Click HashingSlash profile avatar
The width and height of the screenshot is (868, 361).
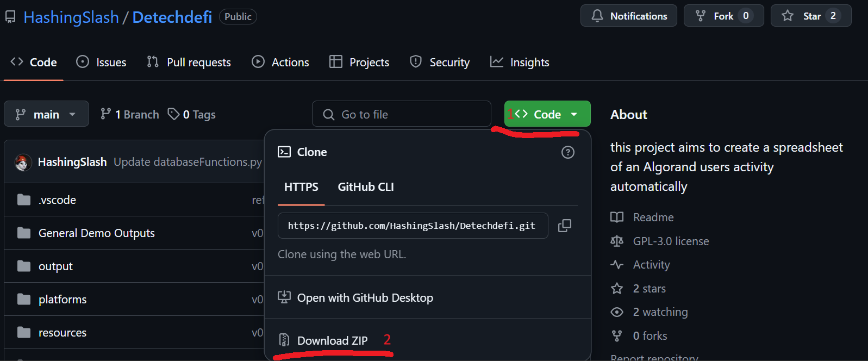pyautogui.click(x=23, y=162)
